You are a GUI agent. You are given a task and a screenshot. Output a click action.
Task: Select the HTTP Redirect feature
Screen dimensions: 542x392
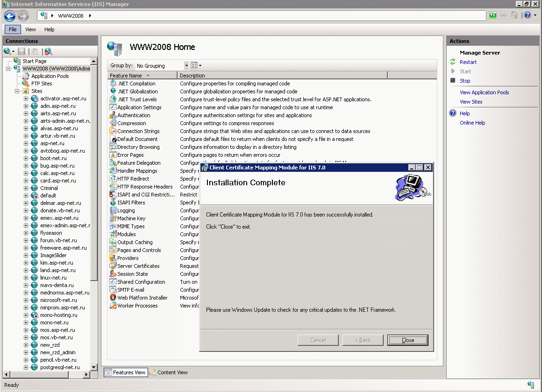click(133, 179)
